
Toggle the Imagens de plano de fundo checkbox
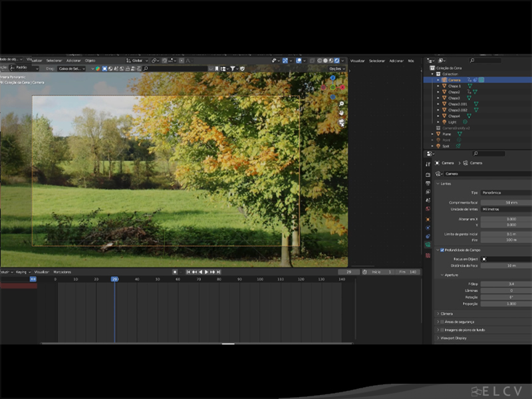point(442,330)
